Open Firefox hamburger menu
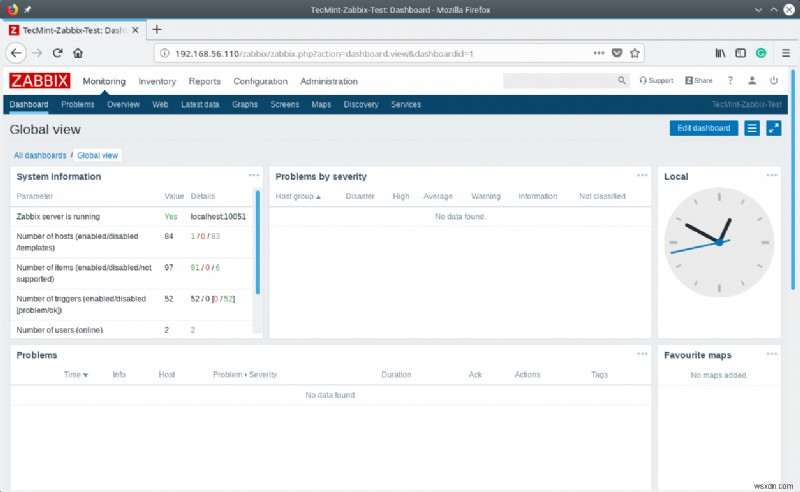The width and height of the screenshot is (800, 492). [x=786, y=53]
